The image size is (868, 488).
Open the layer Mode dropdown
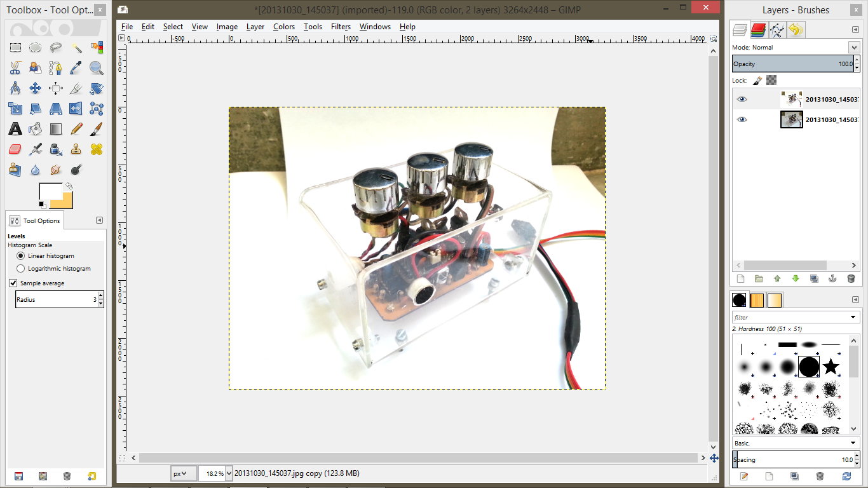coord(853,47)
